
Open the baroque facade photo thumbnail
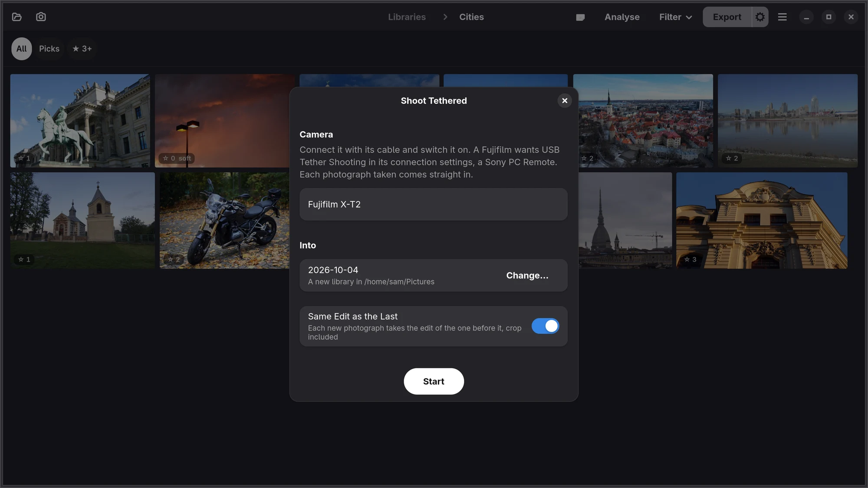tap(762, 220)
